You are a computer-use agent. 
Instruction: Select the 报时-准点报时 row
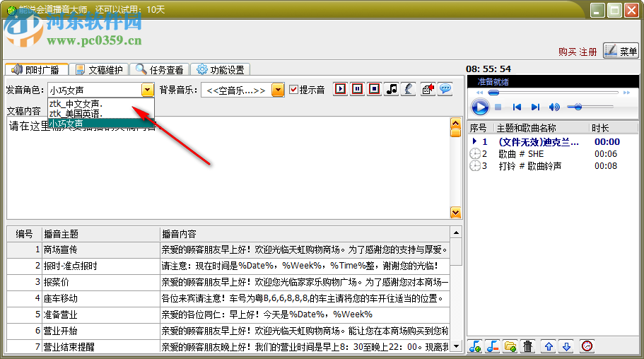point(228,266)
